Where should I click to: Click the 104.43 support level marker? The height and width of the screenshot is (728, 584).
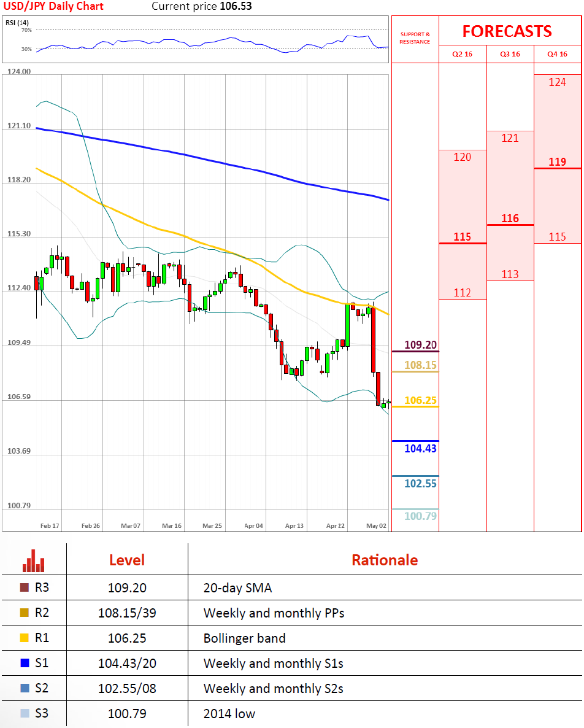420,449
